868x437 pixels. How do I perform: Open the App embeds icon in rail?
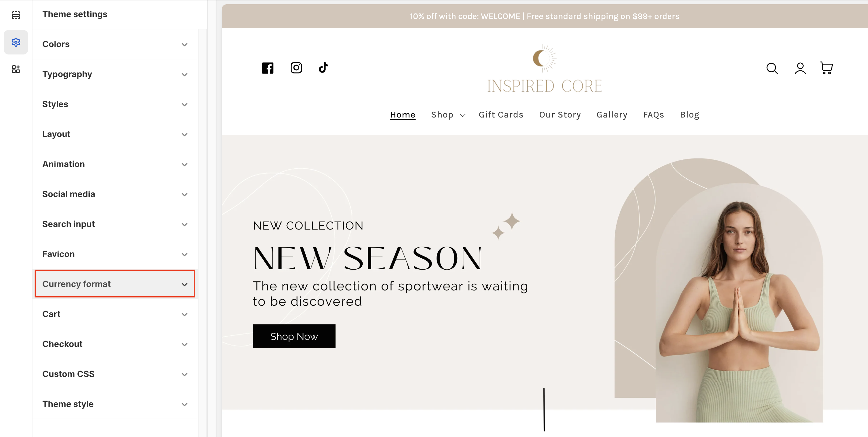point(16,69)
